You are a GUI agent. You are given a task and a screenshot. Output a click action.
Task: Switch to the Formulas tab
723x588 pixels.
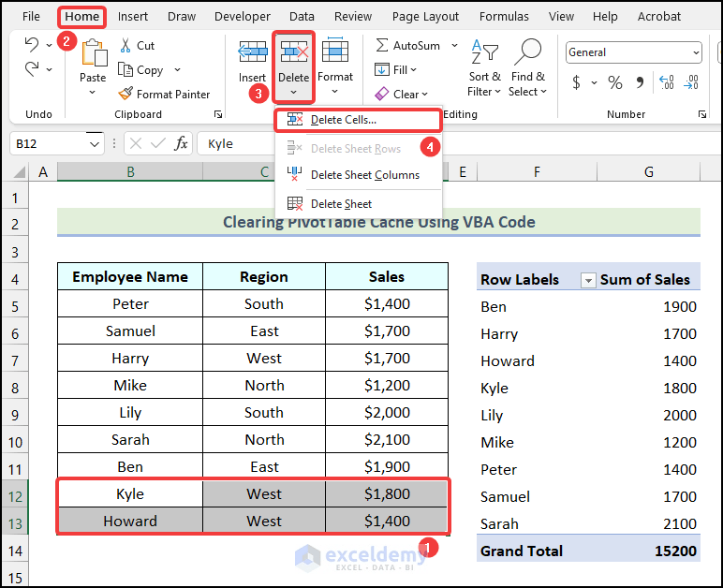point(504,17)
